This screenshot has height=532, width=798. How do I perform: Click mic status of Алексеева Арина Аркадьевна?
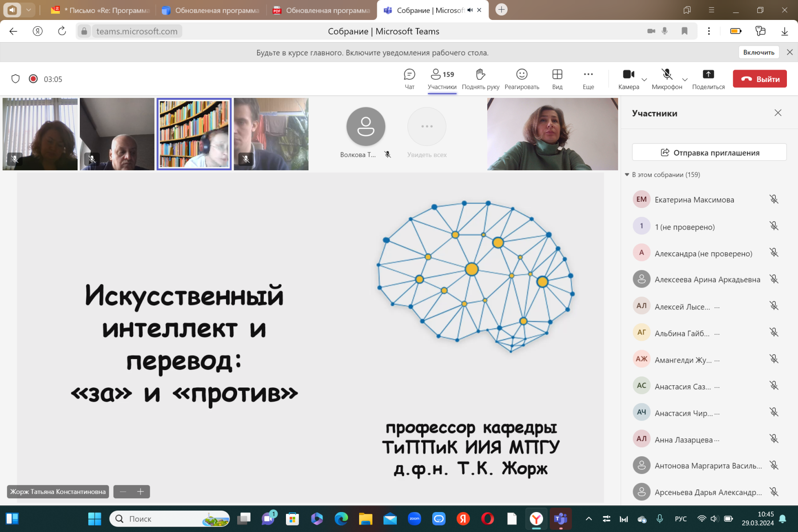point(774,279)
